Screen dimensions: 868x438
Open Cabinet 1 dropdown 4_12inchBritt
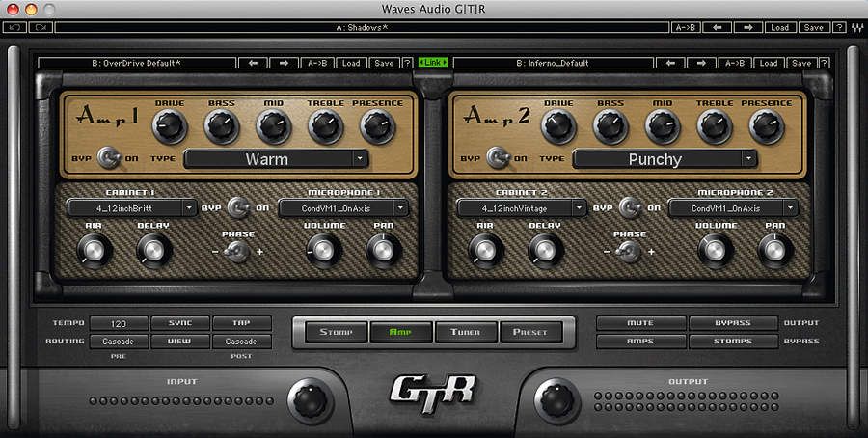click(132, 208)
